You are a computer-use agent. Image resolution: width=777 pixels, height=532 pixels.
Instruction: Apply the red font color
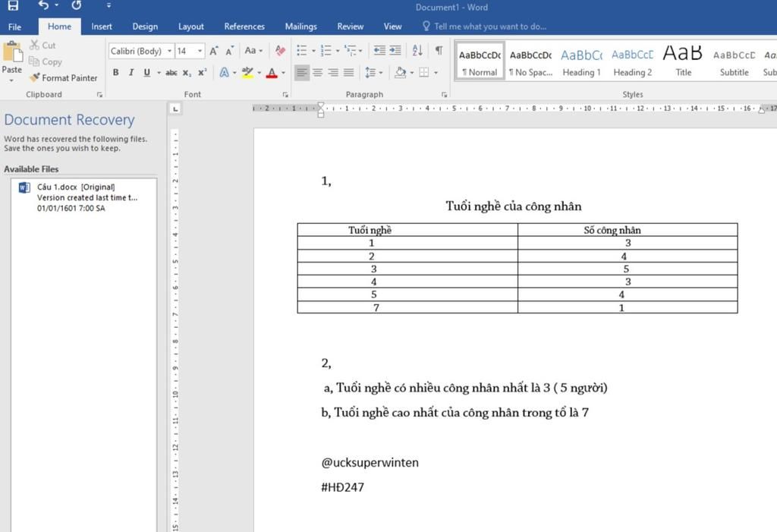tap(272, 74)
